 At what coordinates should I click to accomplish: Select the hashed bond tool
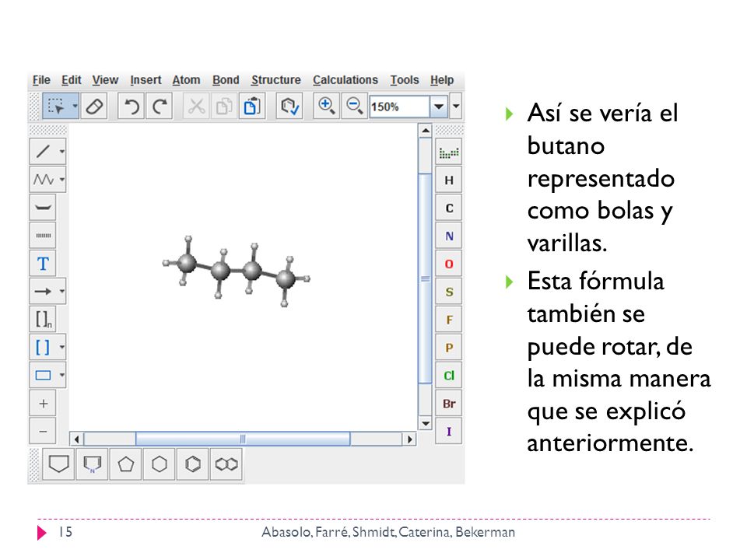point(43,235)
